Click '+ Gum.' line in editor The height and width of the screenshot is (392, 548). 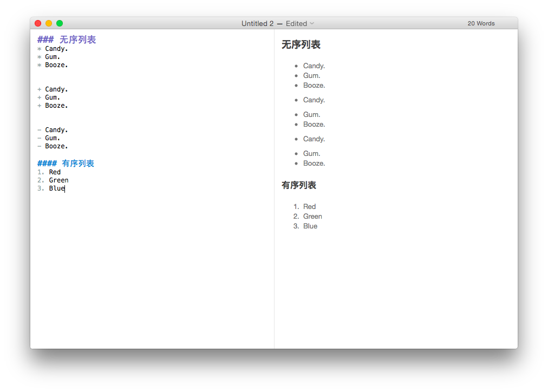[x=49, y=97]
